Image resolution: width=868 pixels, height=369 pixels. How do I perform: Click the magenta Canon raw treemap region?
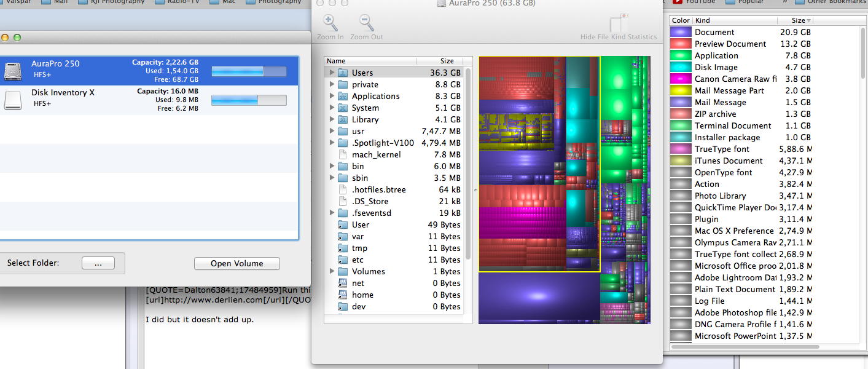click(521, 222)
